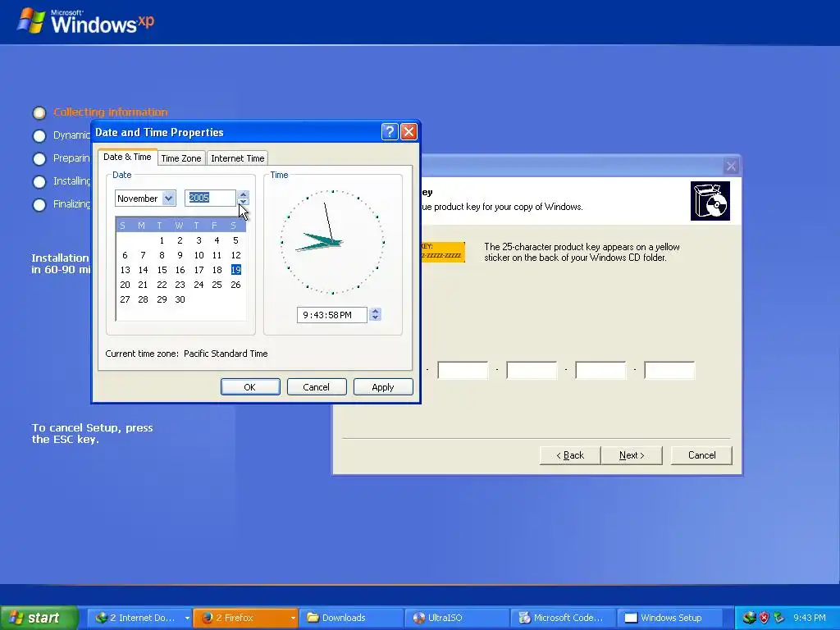Expand the November month dropdown
Viewport: 840px width, 630px height.
169,199
